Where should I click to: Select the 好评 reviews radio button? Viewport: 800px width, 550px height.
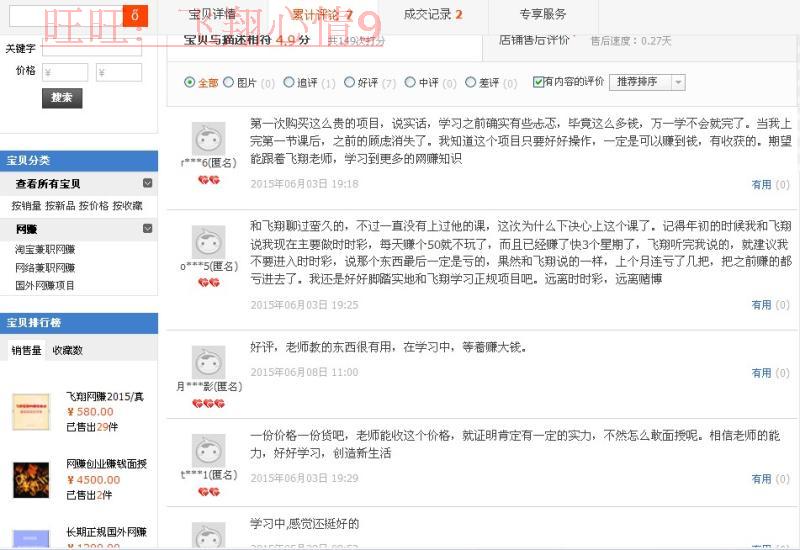[349, 82]
